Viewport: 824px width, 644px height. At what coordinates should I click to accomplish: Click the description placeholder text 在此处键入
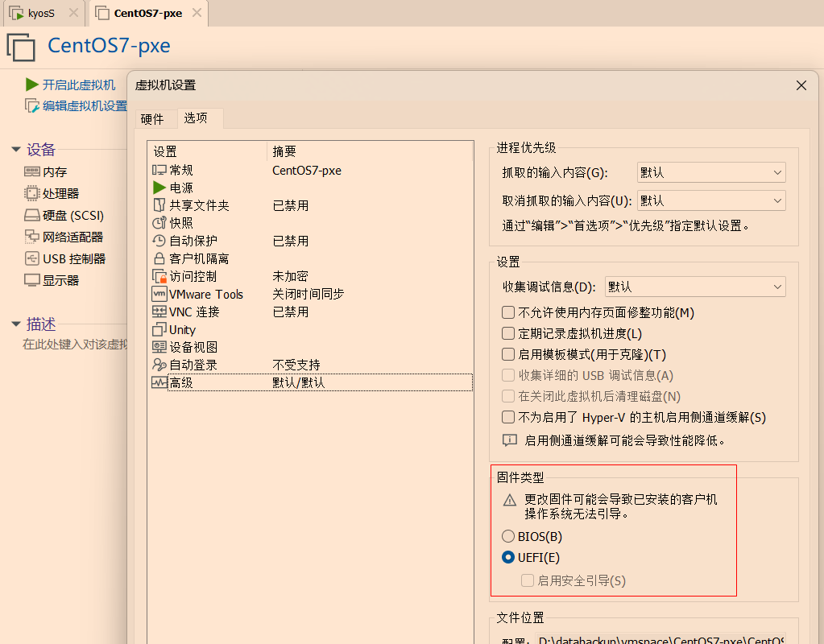coord(75,344)
